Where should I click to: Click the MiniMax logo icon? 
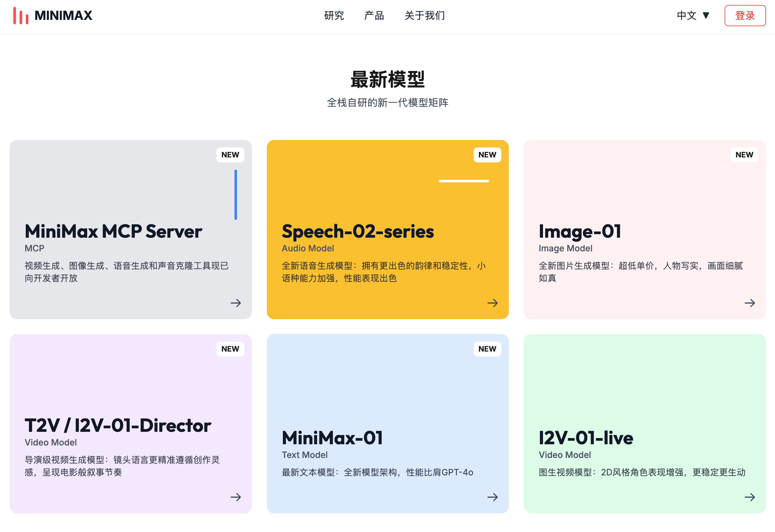point(21,16)
